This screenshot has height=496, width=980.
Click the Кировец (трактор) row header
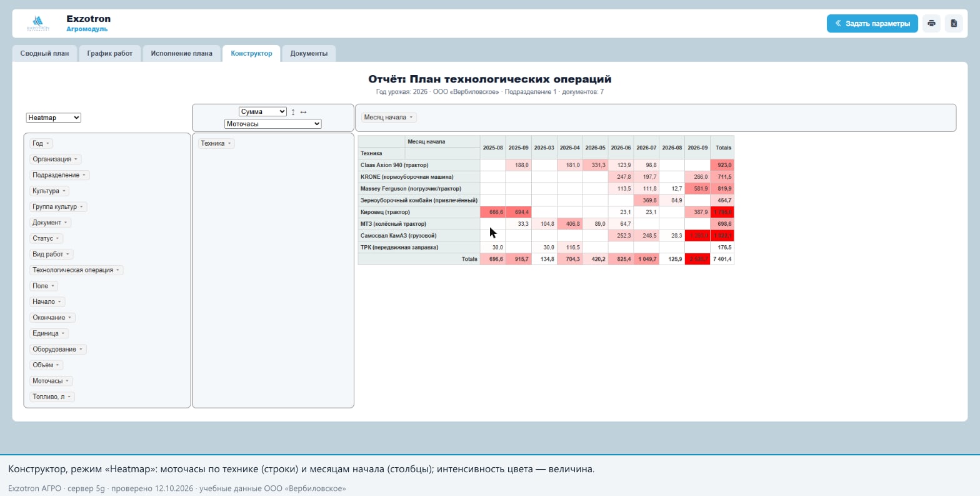point(419,212)
